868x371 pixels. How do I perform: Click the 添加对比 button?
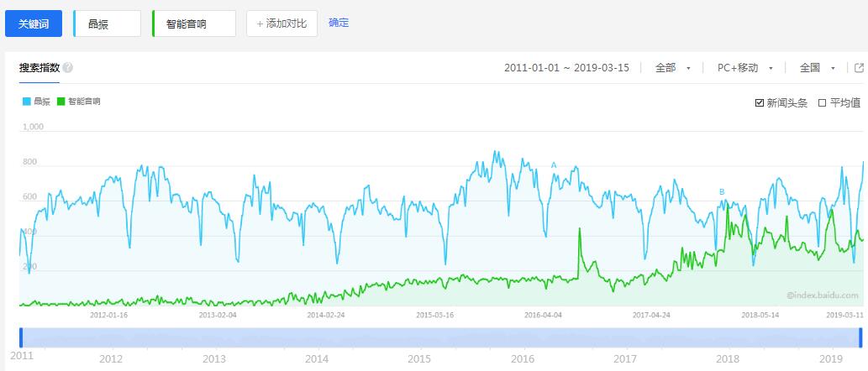click(x=281, y=24)
